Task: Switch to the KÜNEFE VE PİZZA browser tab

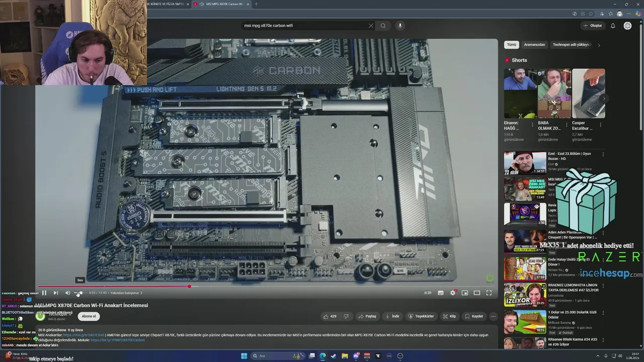Action: [168, 4]
